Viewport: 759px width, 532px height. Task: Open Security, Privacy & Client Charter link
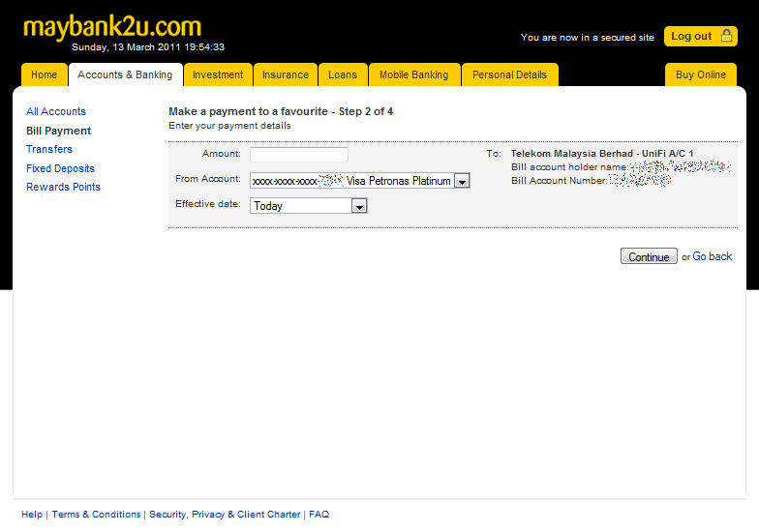(225, 515)
